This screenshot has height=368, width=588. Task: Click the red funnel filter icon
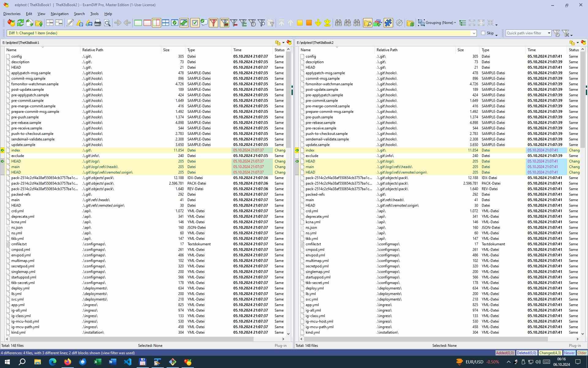(x=213, y=23)
